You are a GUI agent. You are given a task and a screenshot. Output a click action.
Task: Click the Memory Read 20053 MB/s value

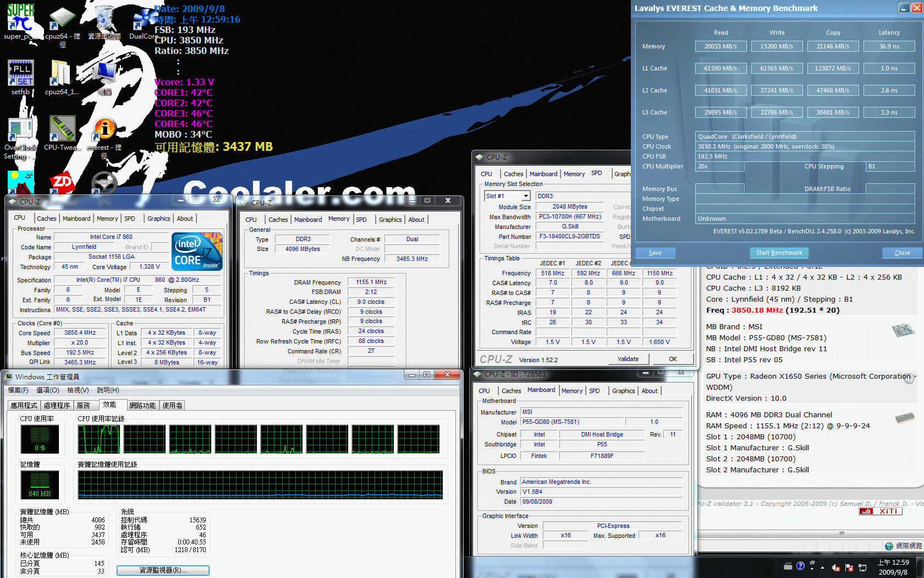click(721, 46)
